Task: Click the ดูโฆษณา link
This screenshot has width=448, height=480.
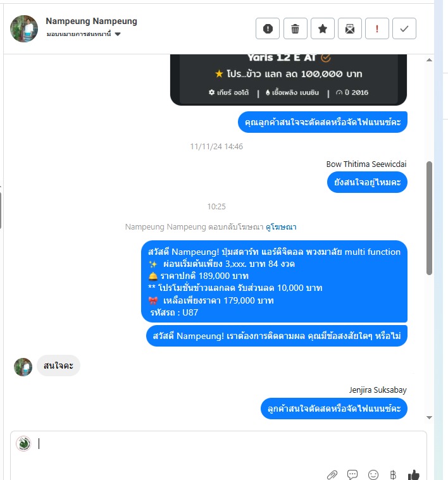Action: coord(281,227)
